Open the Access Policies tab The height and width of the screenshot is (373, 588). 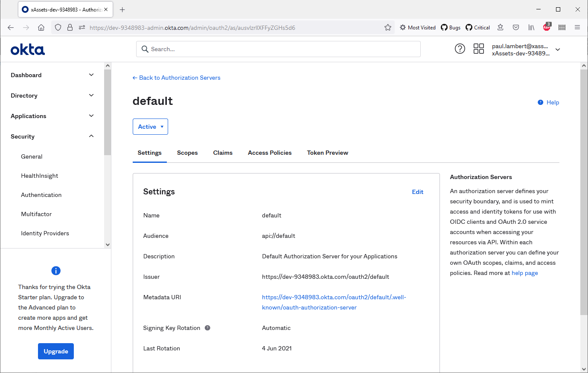point(270,153)
